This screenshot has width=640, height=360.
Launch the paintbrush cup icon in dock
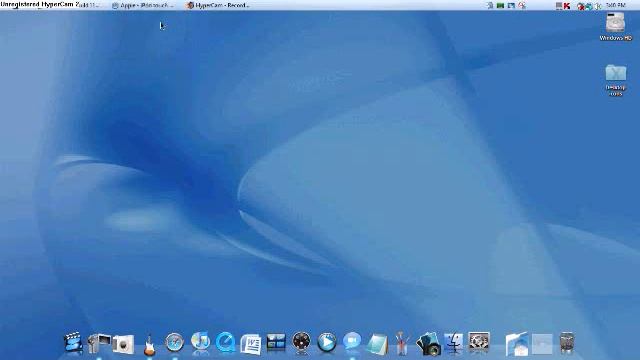pyautogui.click(x=402, y=343)
